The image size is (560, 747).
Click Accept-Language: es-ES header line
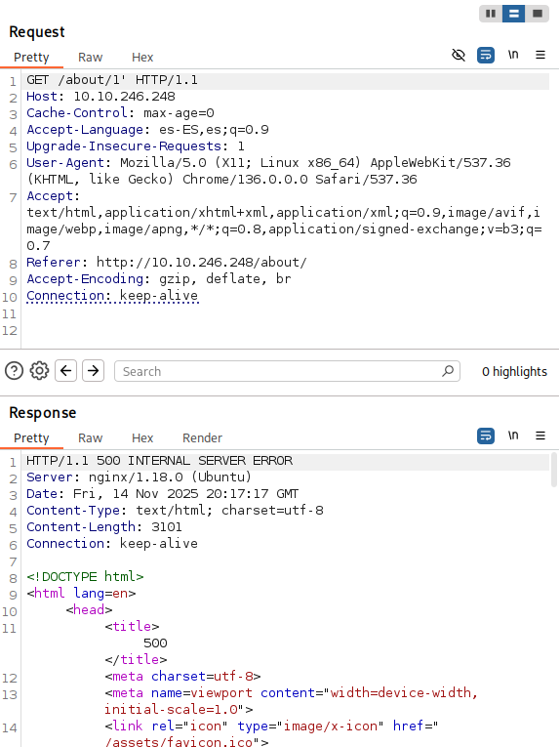(x=147, y=130)
